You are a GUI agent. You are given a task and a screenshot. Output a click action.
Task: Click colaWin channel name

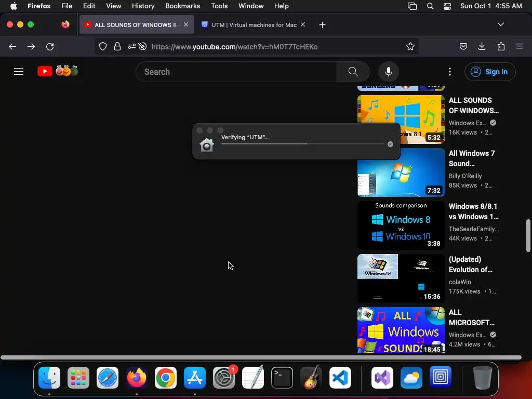pos(460,282)
